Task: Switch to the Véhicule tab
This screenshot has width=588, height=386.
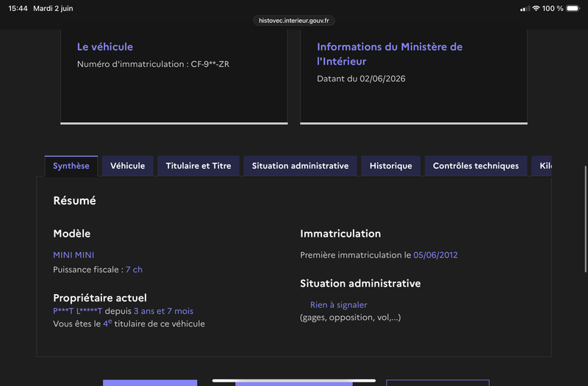Action: (127, 166)
